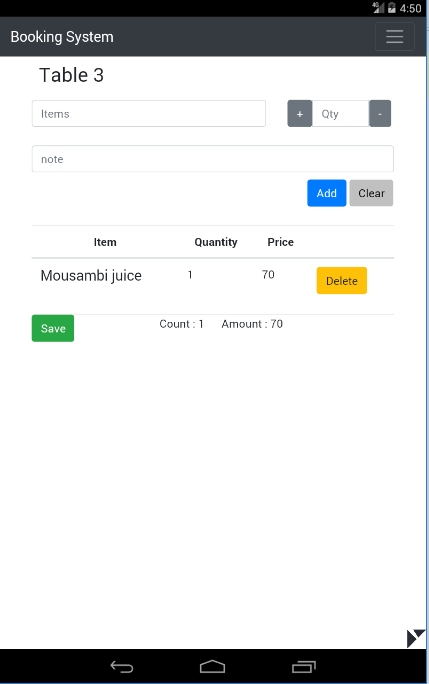
Task: Tap the signal strength status icon
Action: click(x=378, y=7)
